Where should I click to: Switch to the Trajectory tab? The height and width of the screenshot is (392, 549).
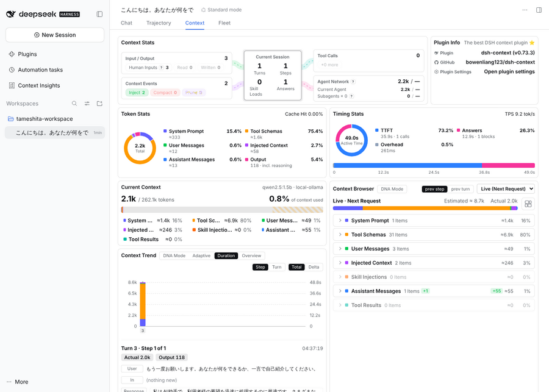(159, 23)
